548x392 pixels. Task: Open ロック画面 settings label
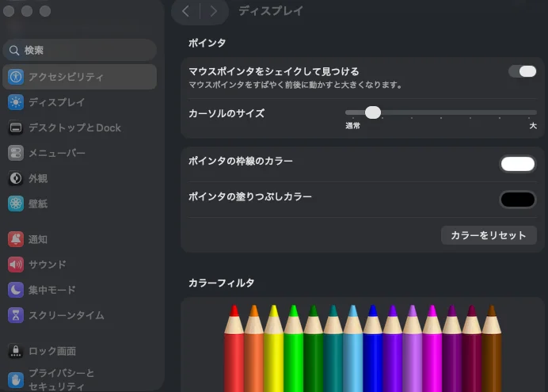point(52,351)
